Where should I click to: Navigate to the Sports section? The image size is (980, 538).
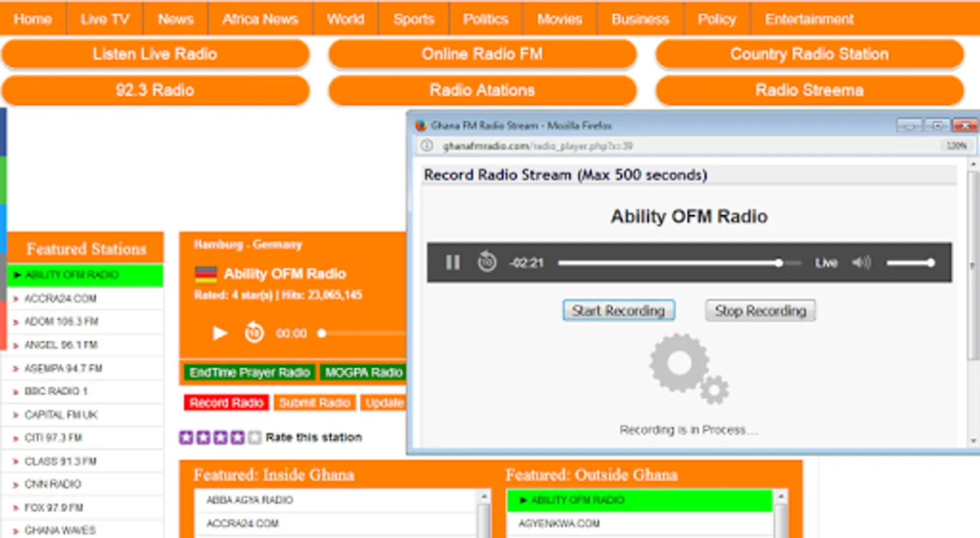(414, 19)
